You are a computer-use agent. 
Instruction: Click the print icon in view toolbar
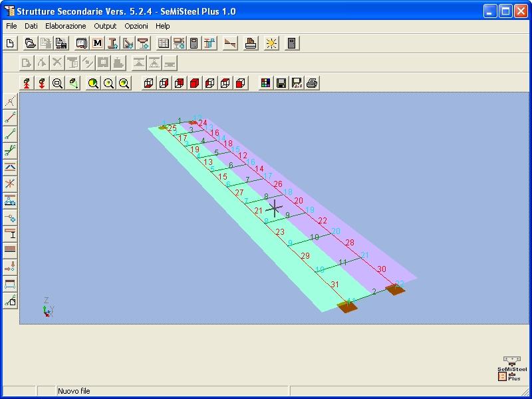click(x=313, y=83)
